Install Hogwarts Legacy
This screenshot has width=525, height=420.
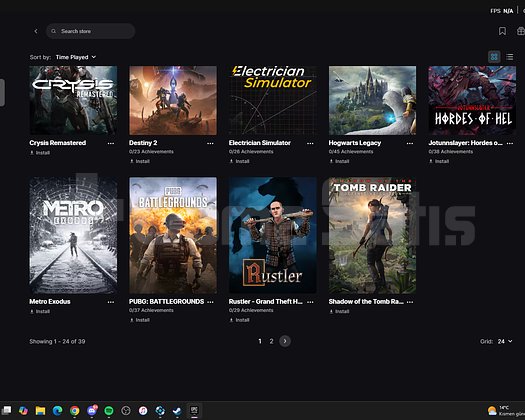[x=339, y=161]
